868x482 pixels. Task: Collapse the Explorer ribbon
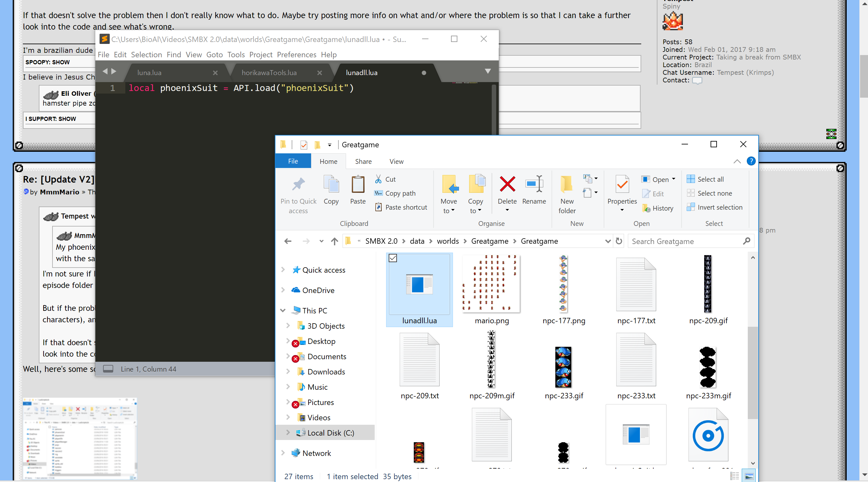click(737, 161)
